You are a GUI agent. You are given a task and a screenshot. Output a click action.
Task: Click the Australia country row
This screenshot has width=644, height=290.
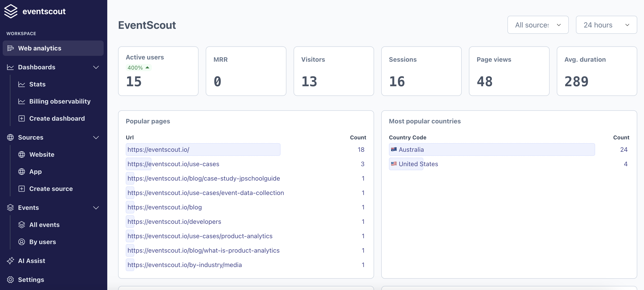click(411, 150)
